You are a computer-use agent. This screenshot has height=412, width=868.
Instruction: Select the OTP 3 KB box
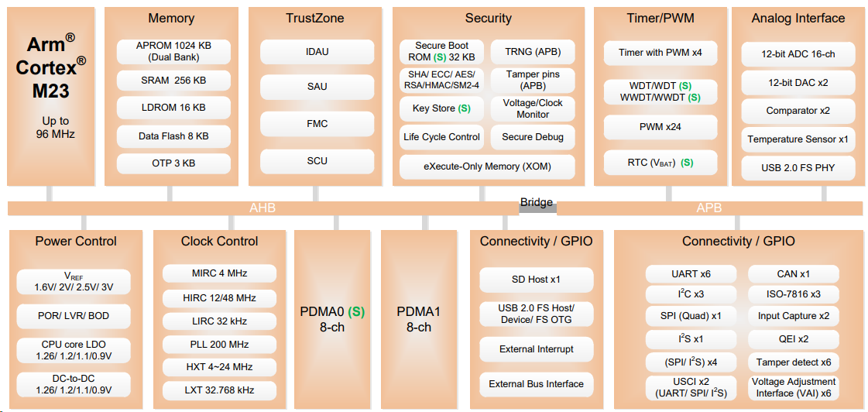point(173,163)
